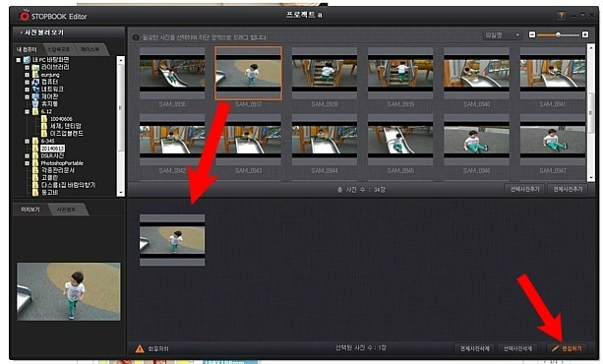Select the 휴지통 recycle bin icon

click(x=35, y=103)
